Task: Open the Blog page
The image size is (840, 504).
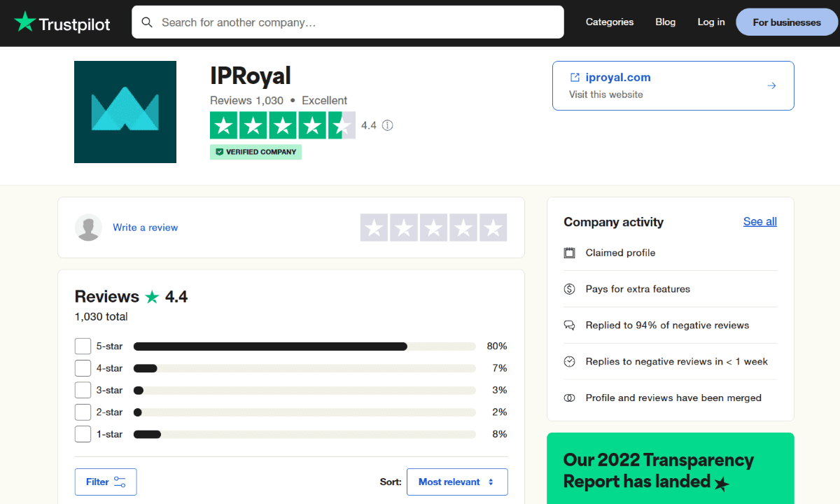Action: click(x=666, y=22)
